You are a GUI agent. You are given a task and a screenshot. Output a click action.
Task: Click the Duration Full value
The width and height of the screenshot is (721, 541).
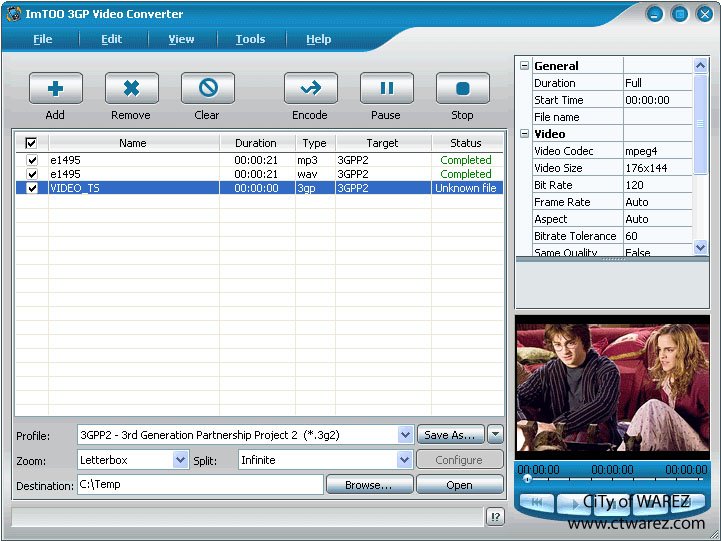click(x=658, y=83)
